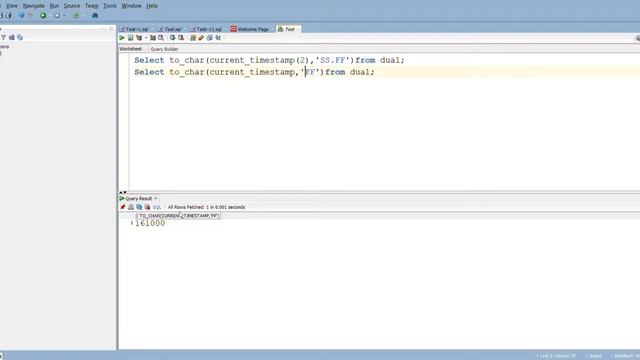
Task: Click the green Run circle icon in main toolbar
Action: pyautogui.click(x=43, y=15)
